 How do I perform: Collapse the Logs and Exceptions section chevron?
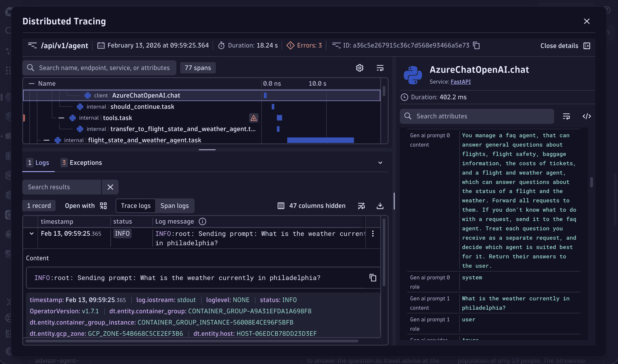(x=380, y=163)
